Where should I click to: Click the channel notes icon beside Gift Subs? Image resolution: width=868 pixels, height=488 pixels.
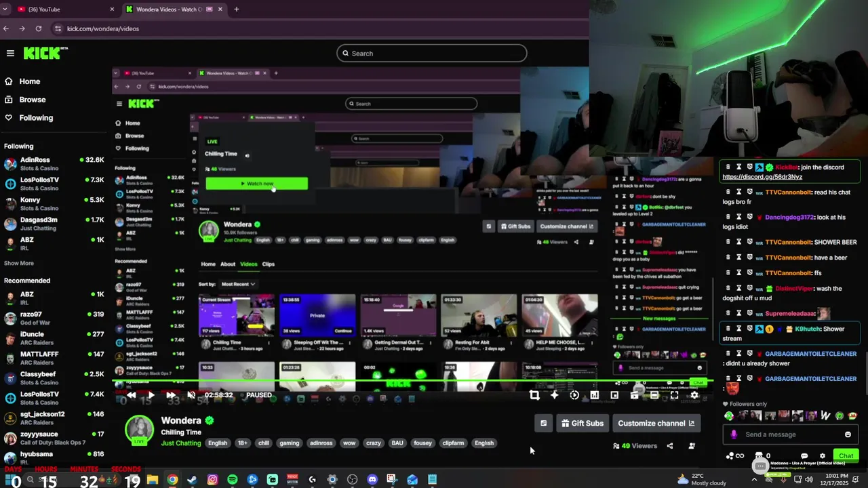point(543,424)
